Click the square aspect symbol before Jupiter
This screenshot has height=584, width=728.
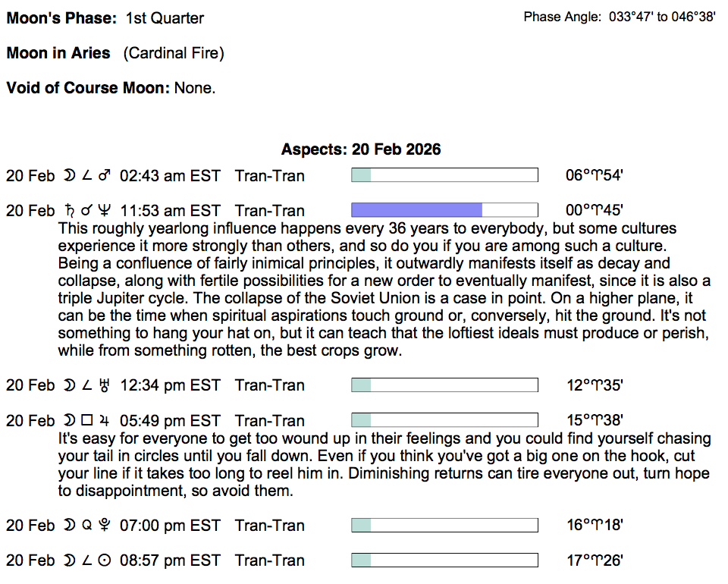click(87, 421)
